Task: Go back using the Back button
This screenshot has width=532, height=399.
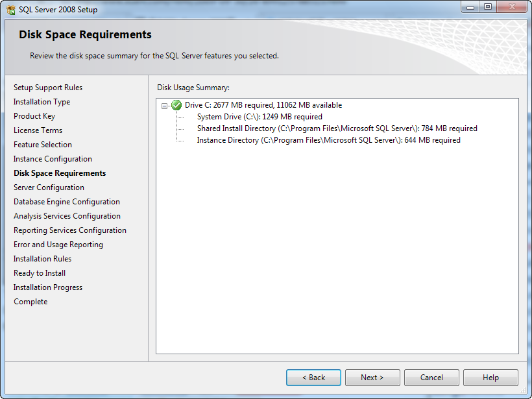Action: [313, 377]
